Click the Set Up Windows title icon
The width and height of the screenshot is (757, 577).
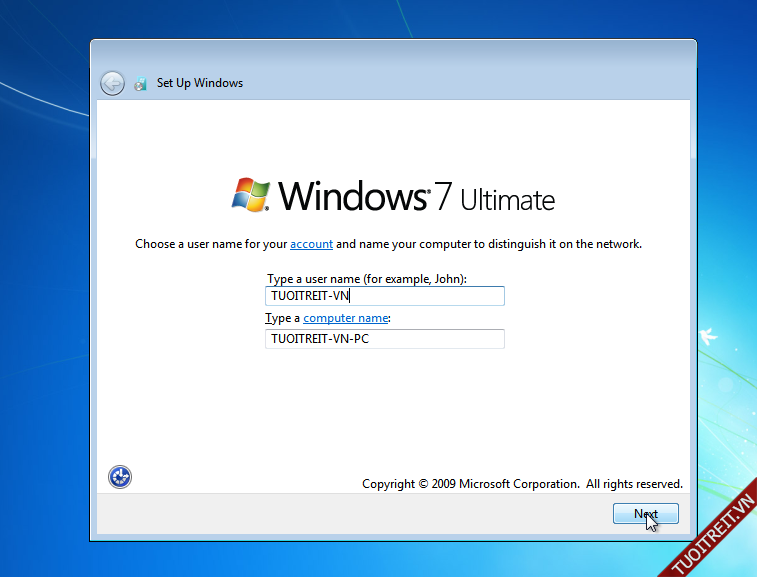click(141, 83)
